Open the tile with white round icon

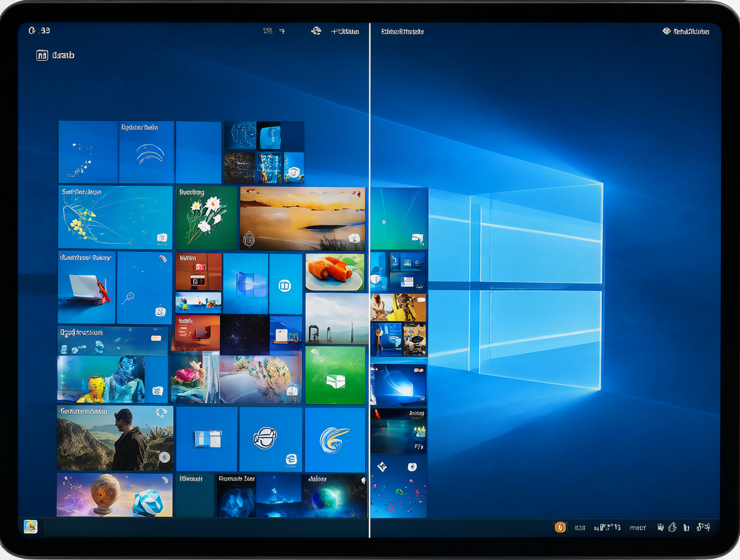[286, 284]
